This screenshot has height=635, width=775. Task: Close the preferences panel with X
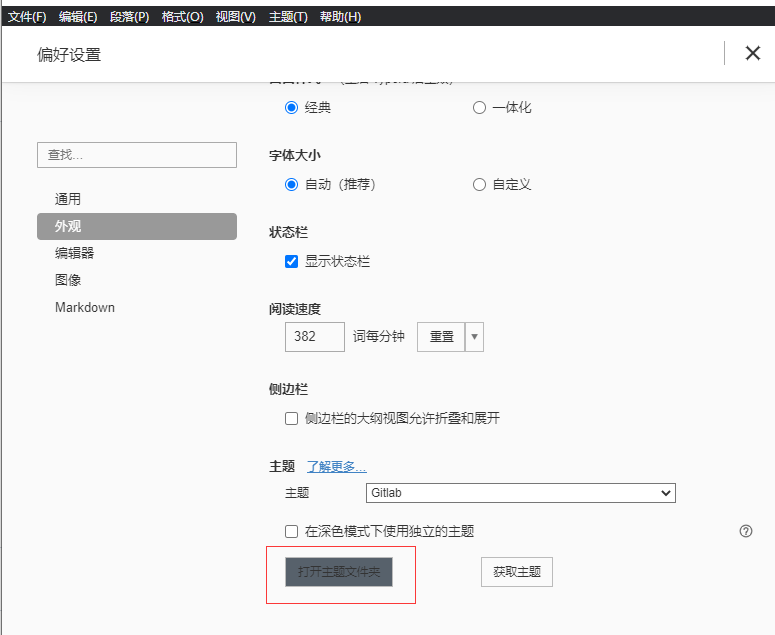point(753,53)
